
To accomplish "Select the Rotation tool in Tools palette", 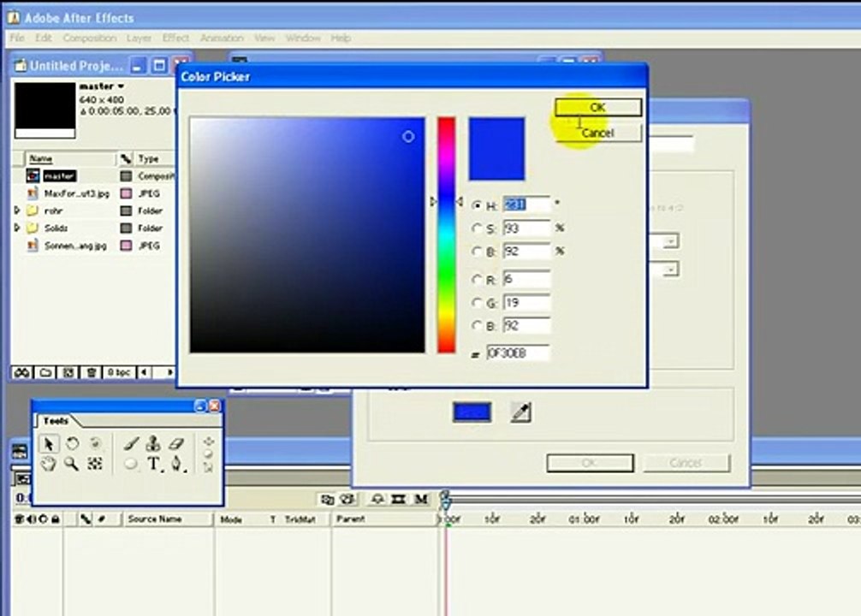I will (x=73, y=443).
